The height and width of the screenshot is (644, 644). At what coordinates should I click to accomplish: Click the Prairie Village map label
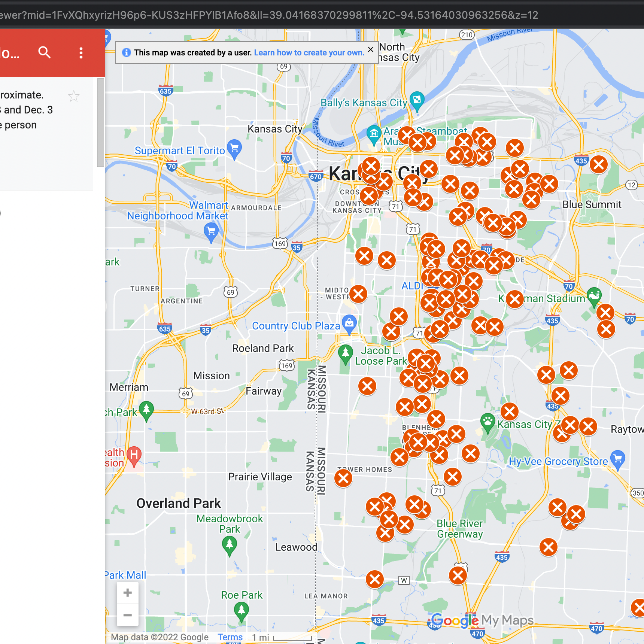[260, 477]
